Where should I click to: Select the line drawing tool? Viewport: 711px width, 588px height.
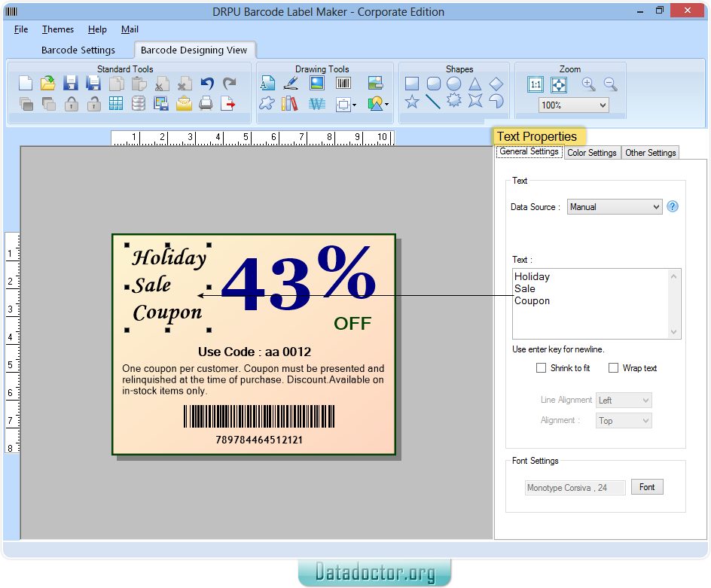coord(433,102)
